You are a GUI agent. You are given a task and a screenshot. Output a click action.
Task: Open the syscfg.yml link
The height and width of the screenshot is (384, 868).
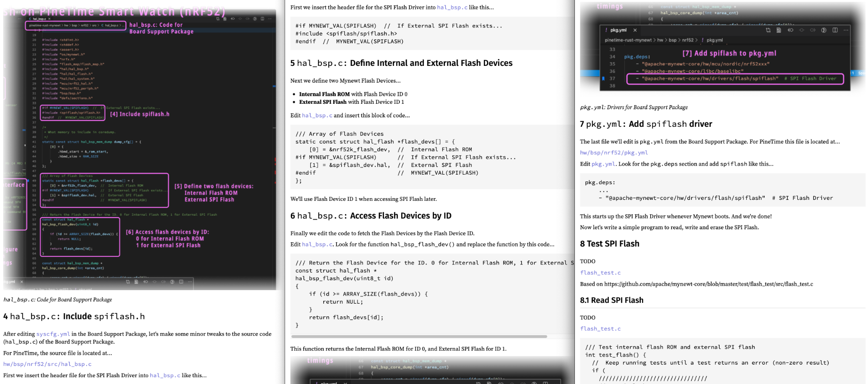(53, 334)
